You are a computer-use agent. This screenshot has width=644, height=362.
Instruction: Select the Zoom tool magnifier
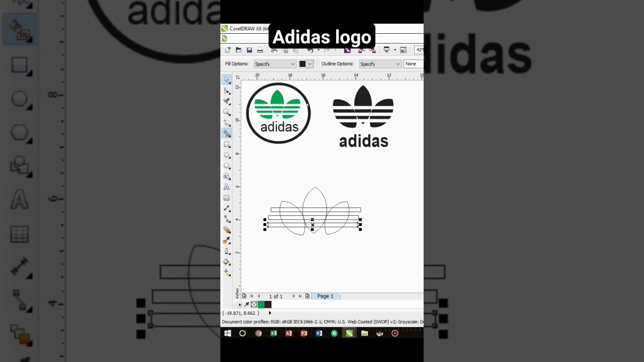226,112
